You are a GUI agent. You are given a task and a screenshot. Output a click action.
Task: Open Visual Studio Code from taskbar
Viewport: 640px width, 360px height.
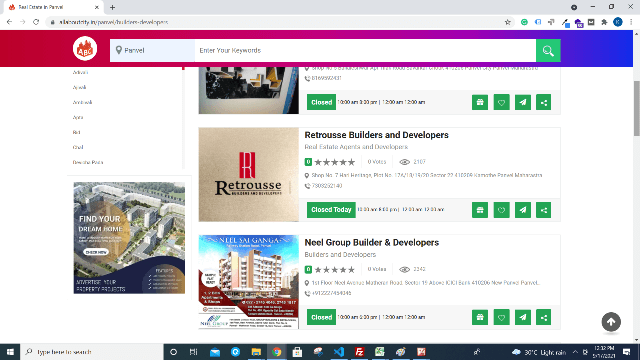click(339, 352)
